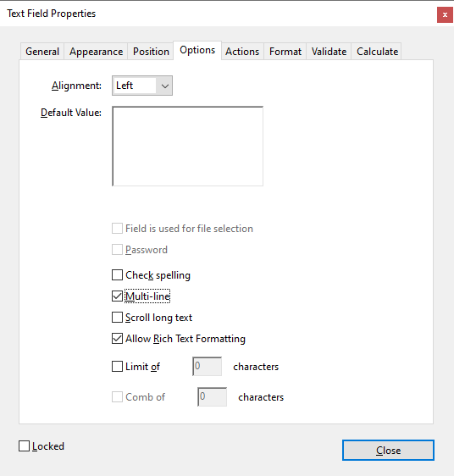Enable Scroll long text

tap(117, 318)
